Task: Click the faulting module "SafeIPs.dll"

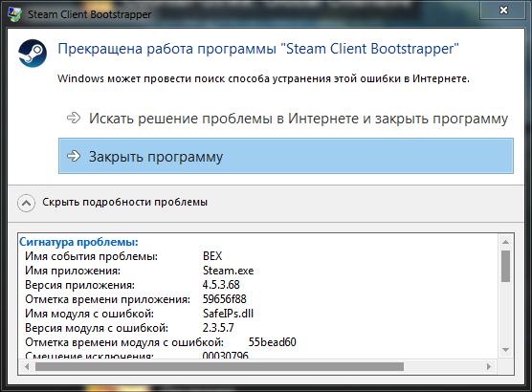Action: pyautogui.click(x=228, y=313)
